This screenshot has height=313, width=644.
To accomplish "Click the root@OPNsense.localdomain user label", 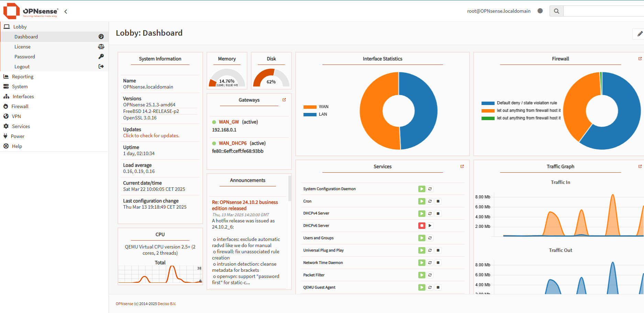I will pyautogui.click(x=499, y=11).
